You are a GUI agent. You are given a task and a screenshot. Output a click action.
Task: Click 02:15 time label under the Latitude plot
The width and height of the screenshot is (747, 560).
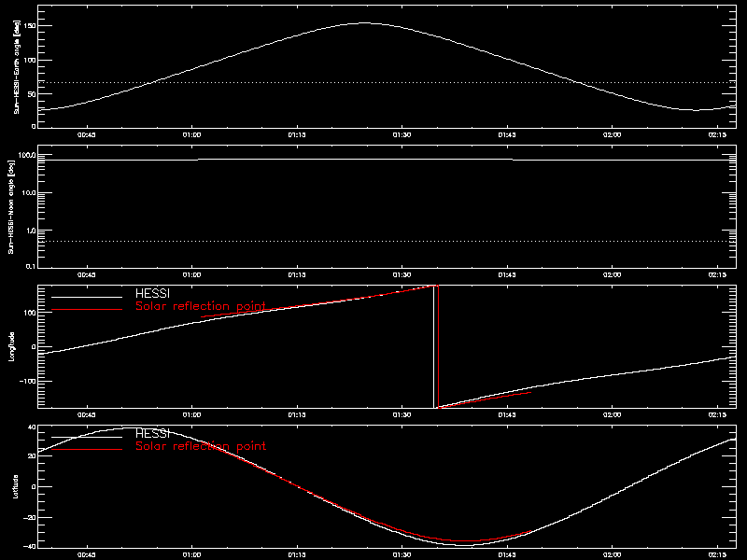point(717,554)
